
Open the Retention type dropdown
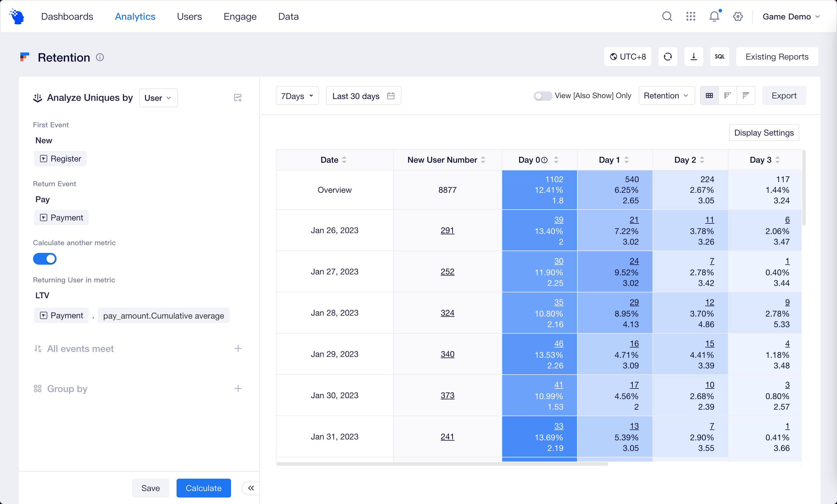click(667, 96)
